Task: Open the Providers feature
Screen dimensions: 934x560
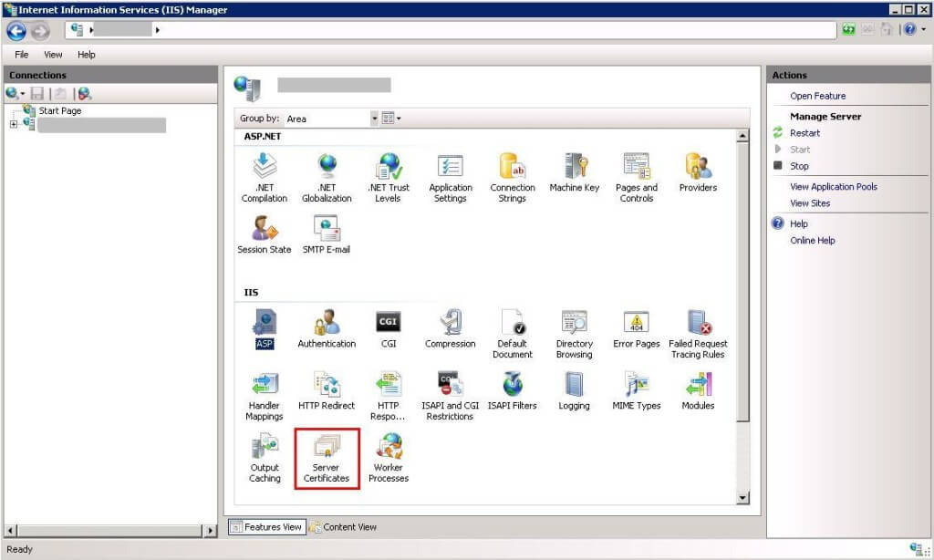Action: (698, 172)
